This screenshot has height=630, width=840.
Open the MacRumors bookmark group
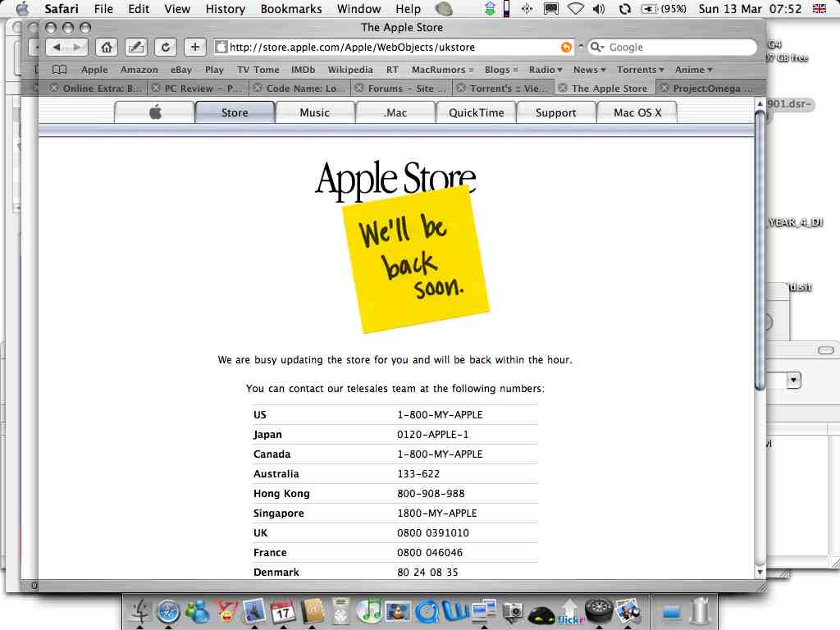tap(442, 70)
